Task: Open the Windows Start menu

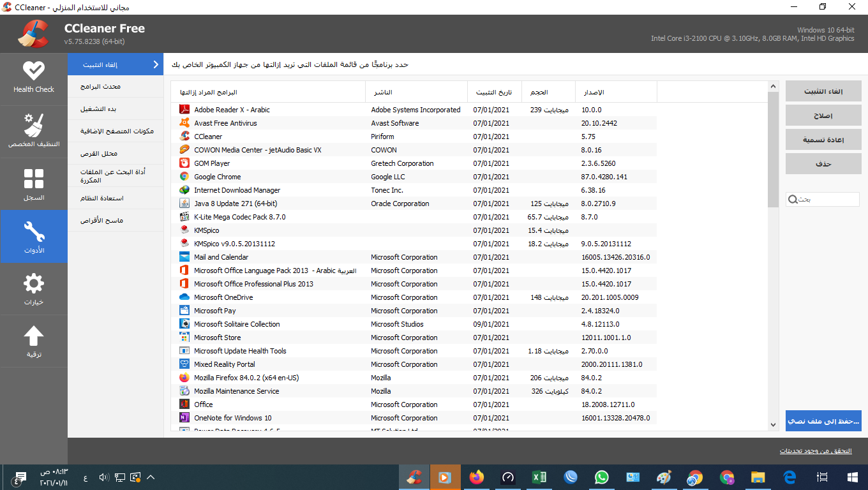Action: point(852,477)
